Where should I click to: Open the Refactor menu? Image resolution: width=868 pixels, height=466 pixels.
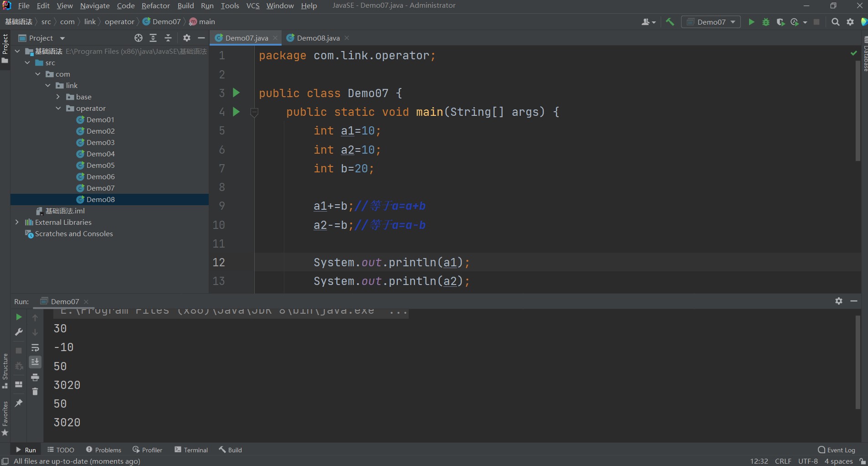tap(155, 5)
